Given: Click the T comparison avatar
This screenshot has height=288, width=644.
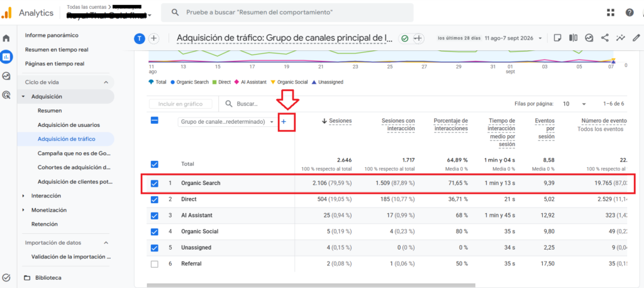Looking at the screenshot, I should tap(140, 38).
